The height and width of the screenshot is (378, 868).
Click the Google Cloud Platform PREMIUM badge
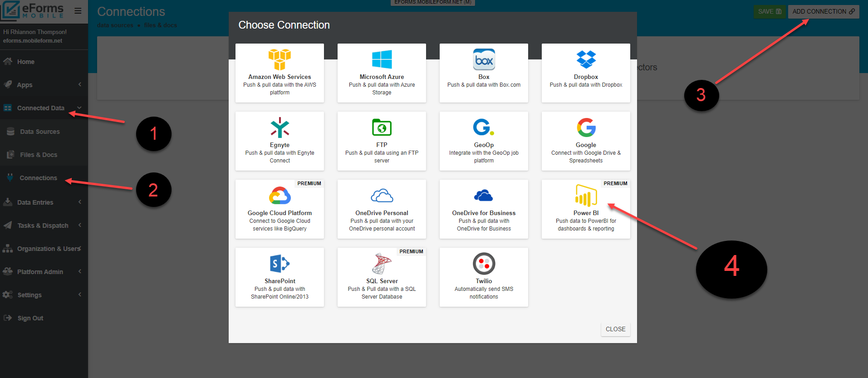pyautogui.click(x=309, y=183)
